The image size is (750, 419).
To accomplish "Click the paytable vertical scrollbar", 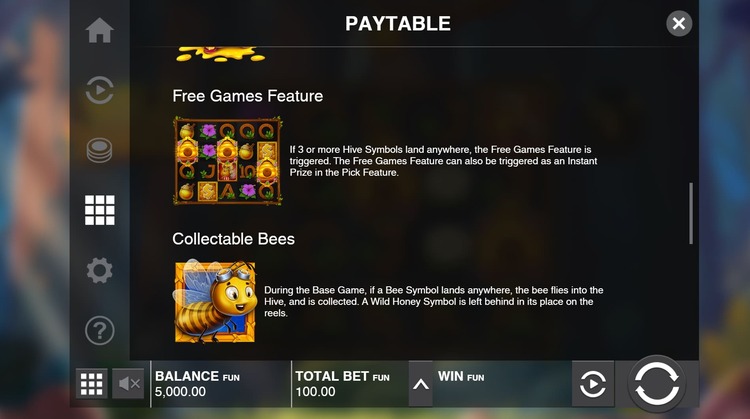I will tap(691, 213).
